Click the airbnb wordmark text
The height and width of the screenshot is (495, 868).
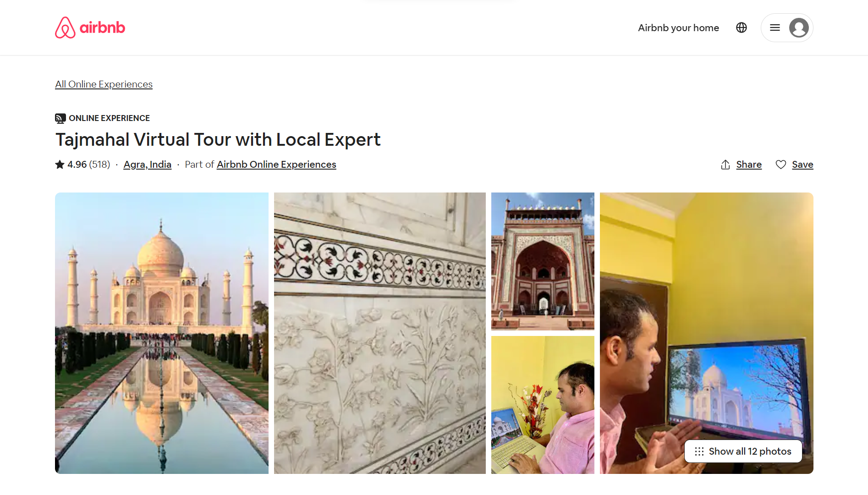point(102,27)
